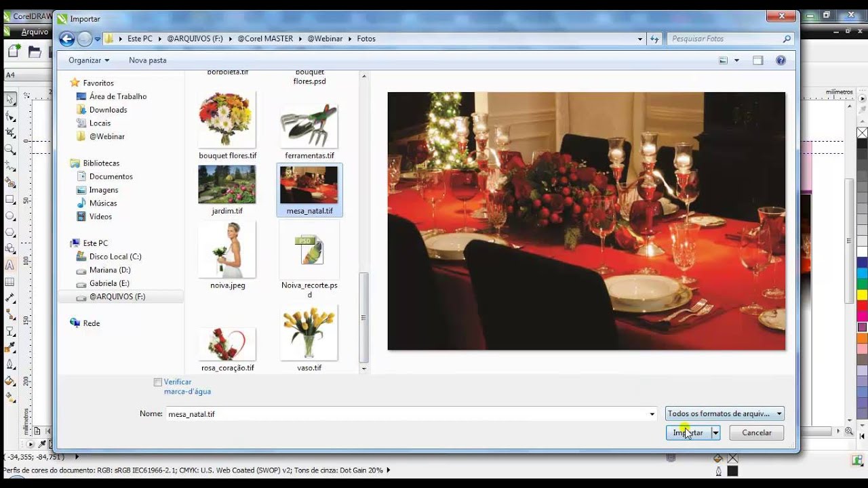868x488 pixels.
Task: Select the Freehand tool in CorelDRAW toolbox
Action: [x=10, y=166]
